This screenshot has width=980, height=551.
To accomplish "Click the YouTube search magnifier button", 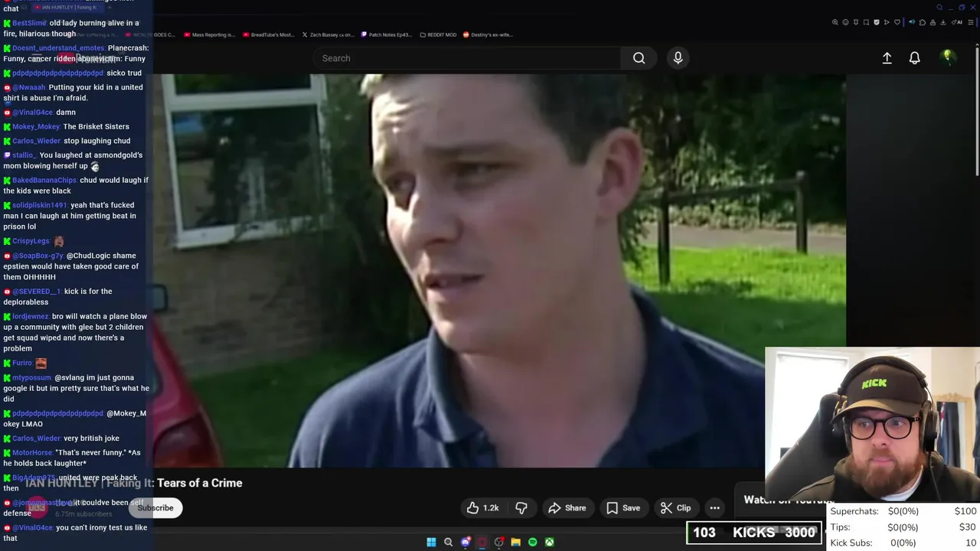I will pos(639,58).
